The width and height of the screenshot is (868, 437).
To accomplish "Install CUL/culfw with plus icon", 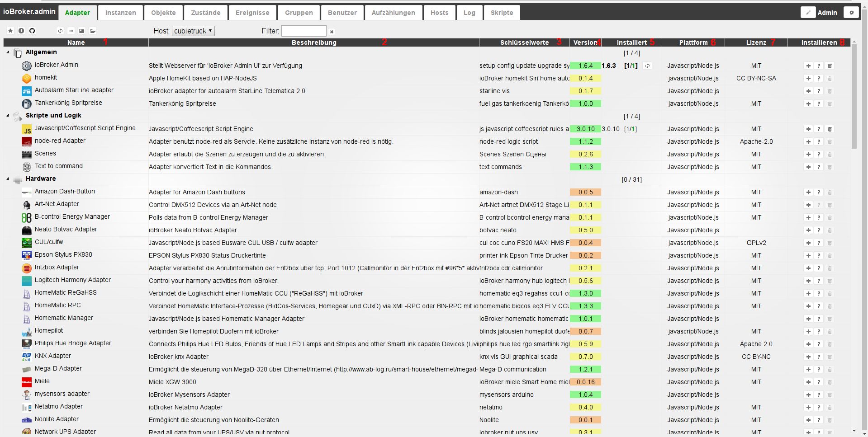I will 808,243.
